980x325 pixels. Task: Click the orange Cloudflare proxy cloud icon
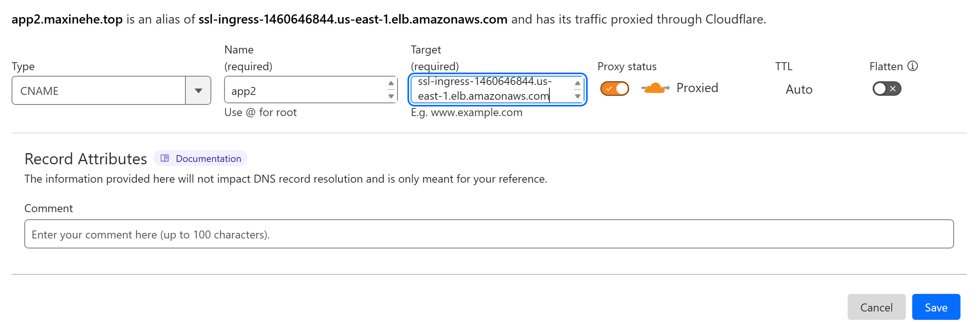(x=655, y=88)
